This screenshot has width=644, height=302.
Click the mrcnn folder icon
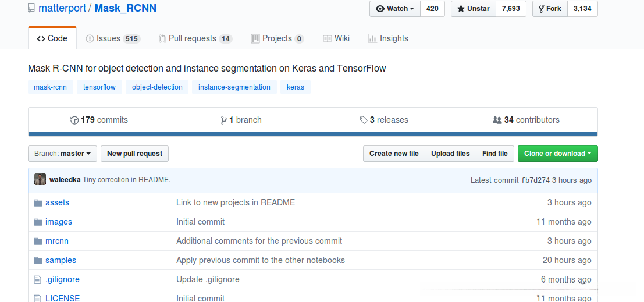click(x=38, y=241)
